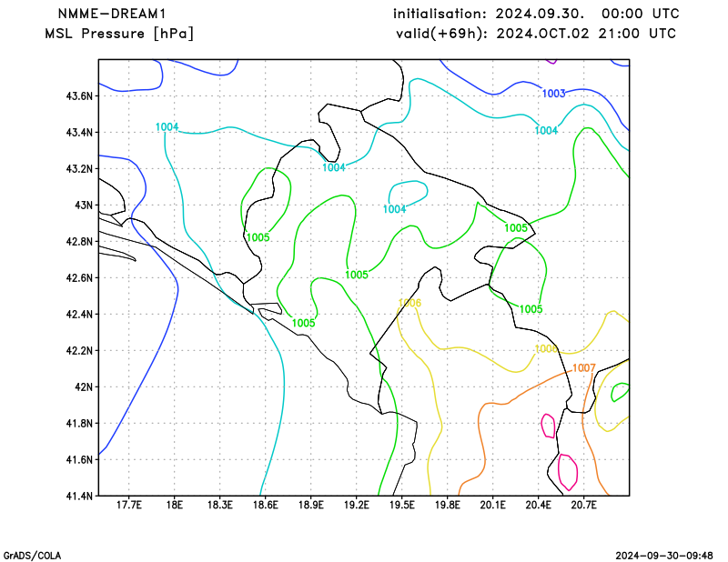728x562 pixels.
Task: Click the 42.6N latitude label
Action: 79,278
